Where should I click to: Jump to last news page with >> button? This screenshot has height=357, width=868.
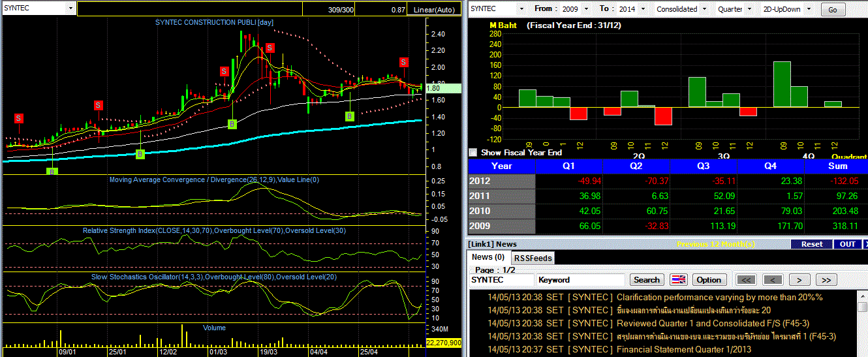click(x=826, y=279)
